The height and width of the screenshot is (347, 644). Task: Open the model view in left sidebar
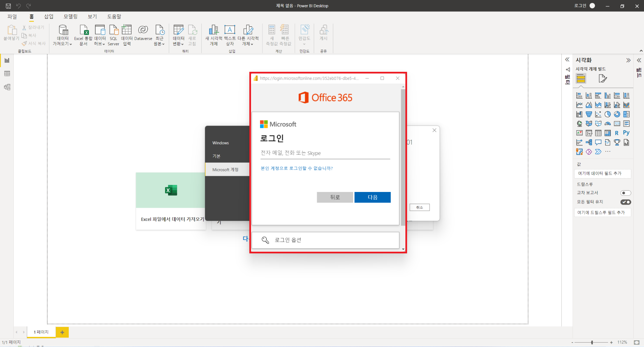pyautogui.click(x=7, y=87)
